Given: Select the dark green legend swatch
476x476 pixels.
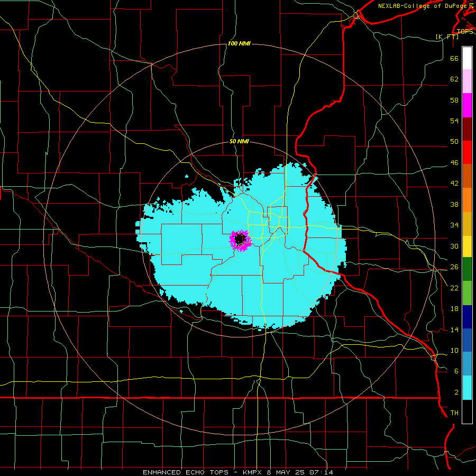Looking at the screenshot, I should click(467, 269).
